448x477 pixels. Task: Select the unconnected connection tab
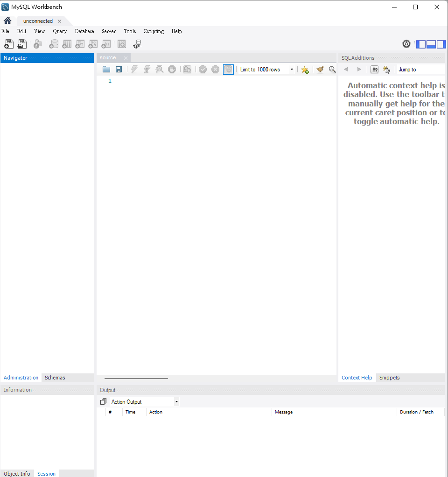click(38, 21)
